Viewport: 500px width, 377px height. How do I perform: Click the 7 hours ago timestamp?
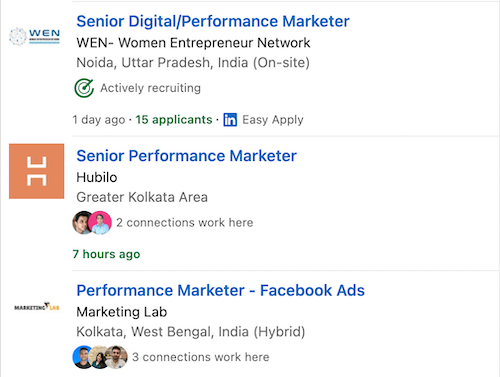tap(106, 254)
